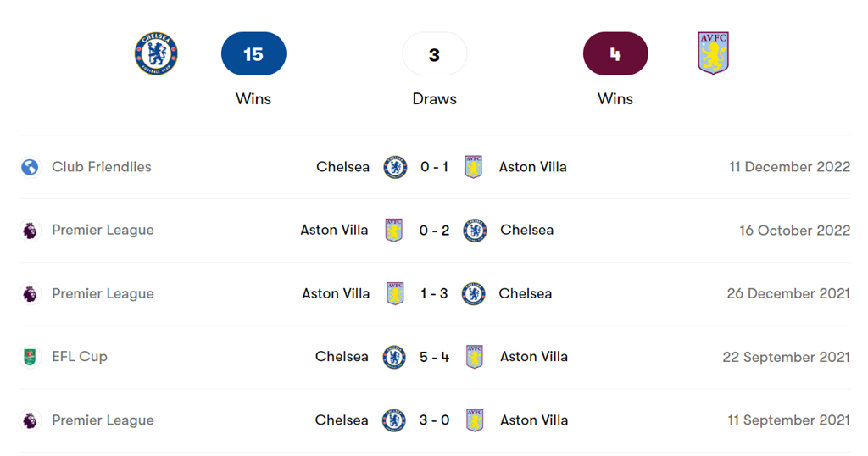
Task: Click Chelsea badge in the 1 - 3 match row
Action: click(473, 294)
